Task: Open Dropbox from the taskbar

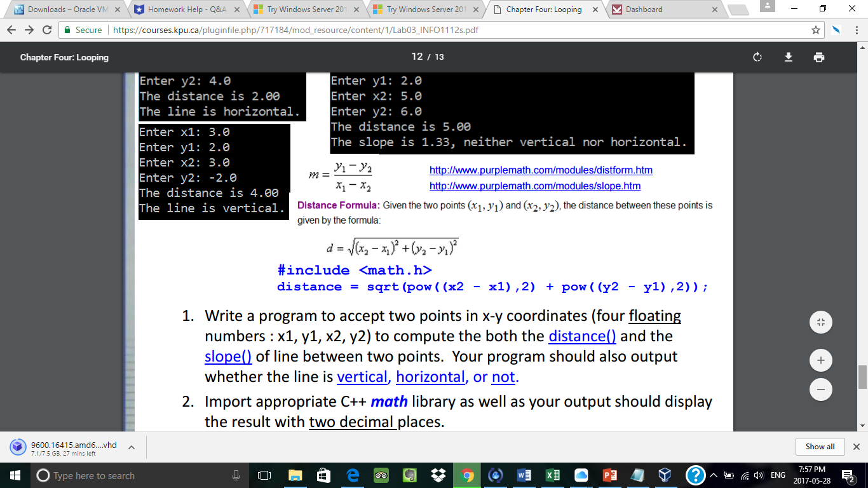Action: [x=437, y=475]
